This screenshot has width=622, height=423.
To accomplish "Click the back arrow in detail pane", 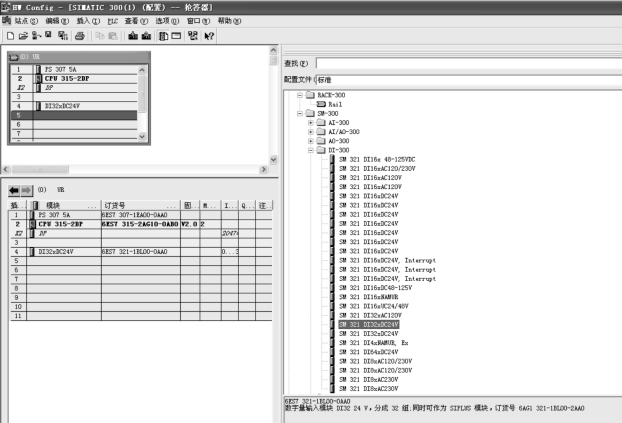I will (x=14, y=190).
